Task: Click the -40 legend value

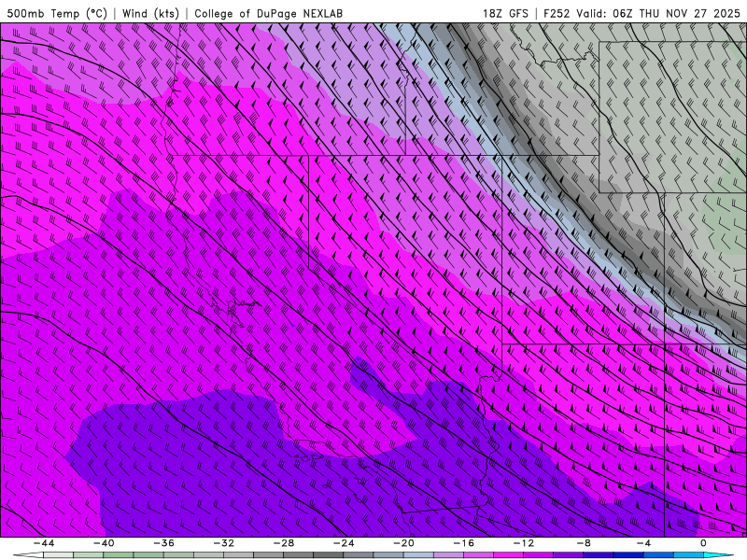Action: 104,543
